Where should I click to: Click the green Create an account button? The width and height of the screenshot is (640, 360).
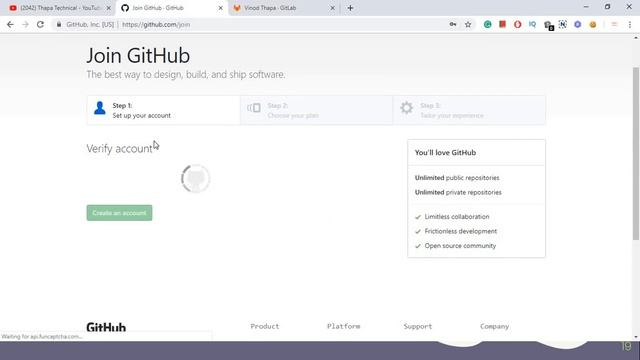tap(119, 213)
